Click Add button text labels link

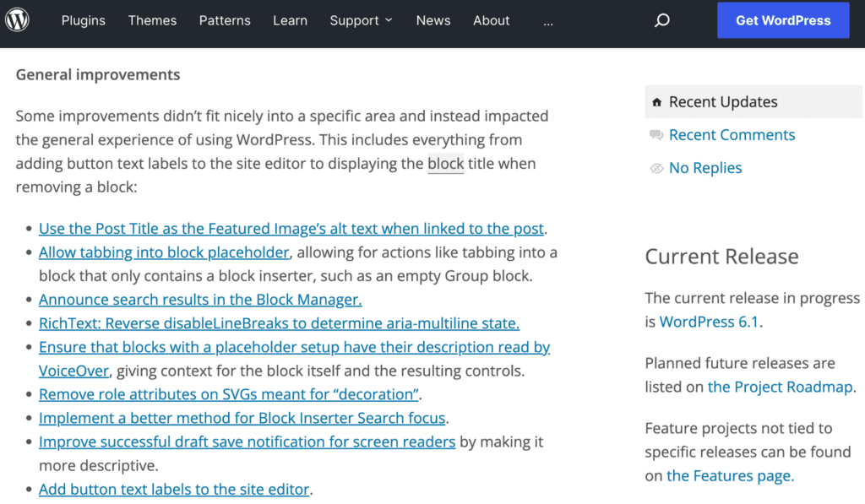(175, 489)
